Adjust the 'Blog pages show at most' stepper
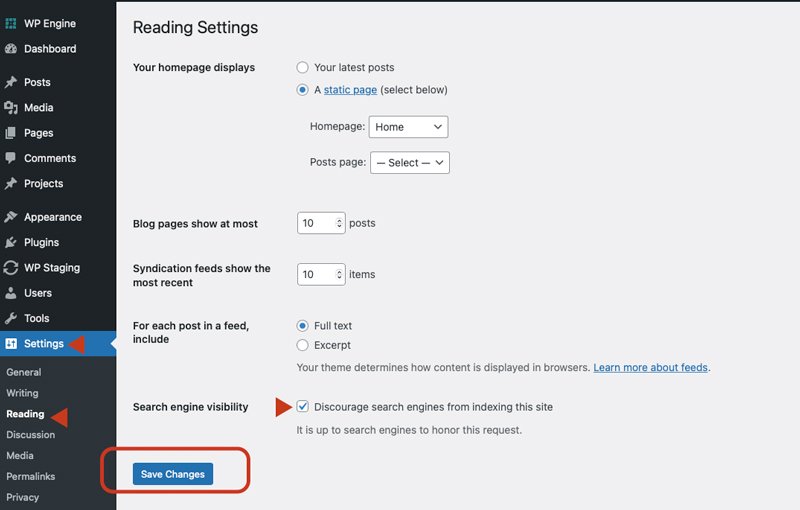The width and height of the screenshot is (800, 510). pyautogui.click(x=339, y=223)
